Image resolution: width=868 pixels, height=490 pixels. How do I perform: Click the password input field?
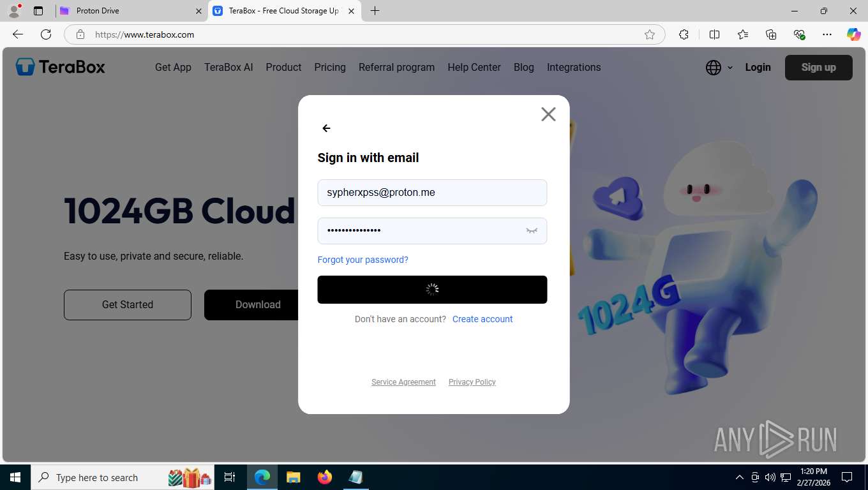click(432, 231)
